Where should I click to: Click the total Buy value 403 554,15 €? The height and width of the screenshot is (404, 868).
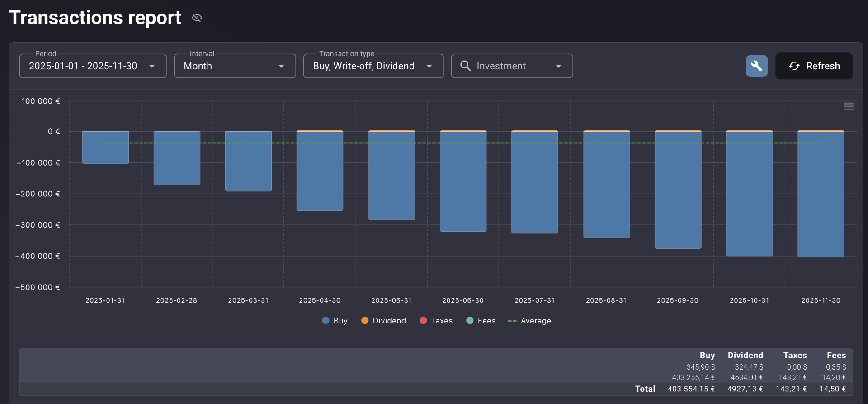pyautogui.click(x=691, y=389)
